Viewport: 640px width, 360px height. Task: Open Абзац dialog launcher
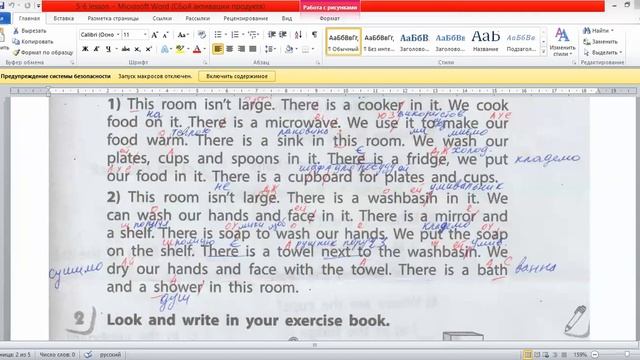[x=318, y=63]
